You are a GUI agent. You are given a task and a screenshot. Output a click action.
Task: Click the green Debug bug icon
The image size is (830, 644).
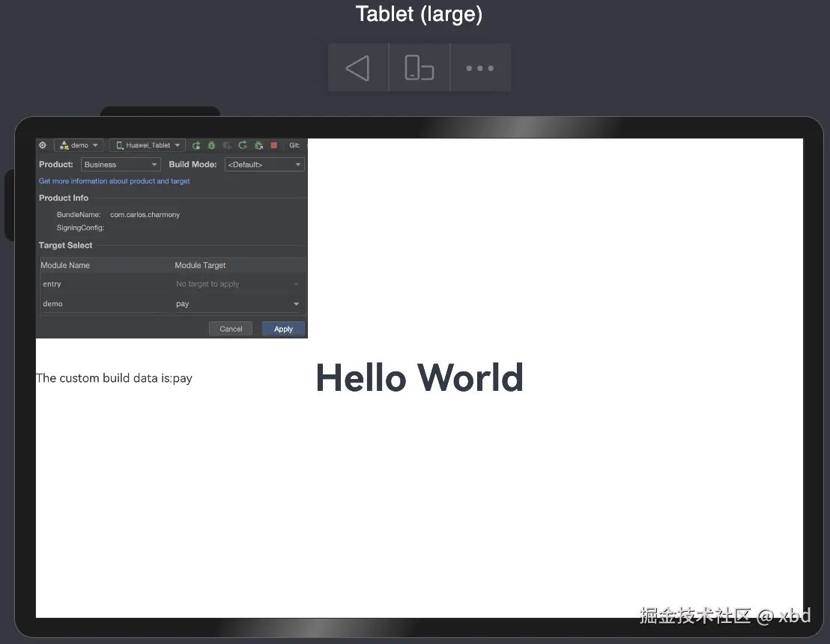point(212,145)
